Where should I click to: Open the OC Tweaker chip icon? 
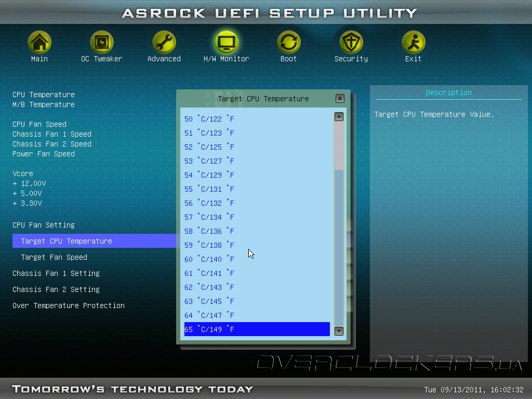point(101,43)
